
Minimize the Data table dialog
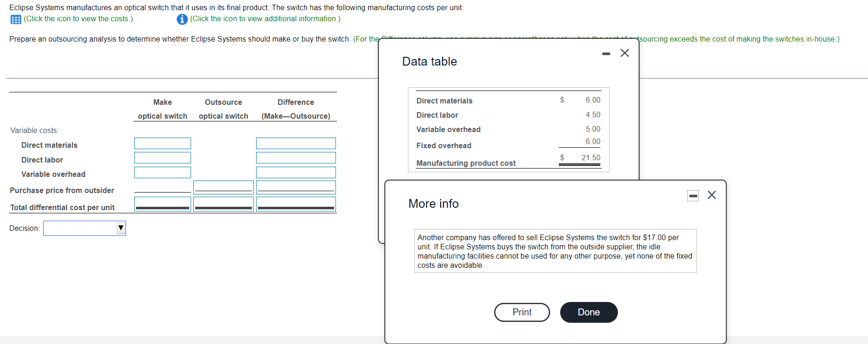click(606, 54)
